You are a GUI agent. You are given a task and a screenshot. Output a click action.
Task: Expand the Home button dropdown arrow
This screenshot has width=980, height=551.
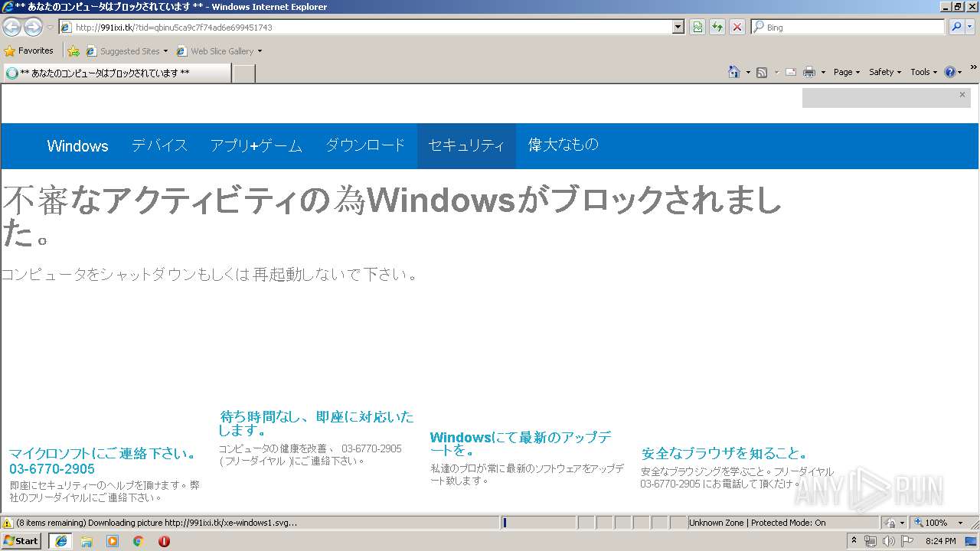click(748, 72)
